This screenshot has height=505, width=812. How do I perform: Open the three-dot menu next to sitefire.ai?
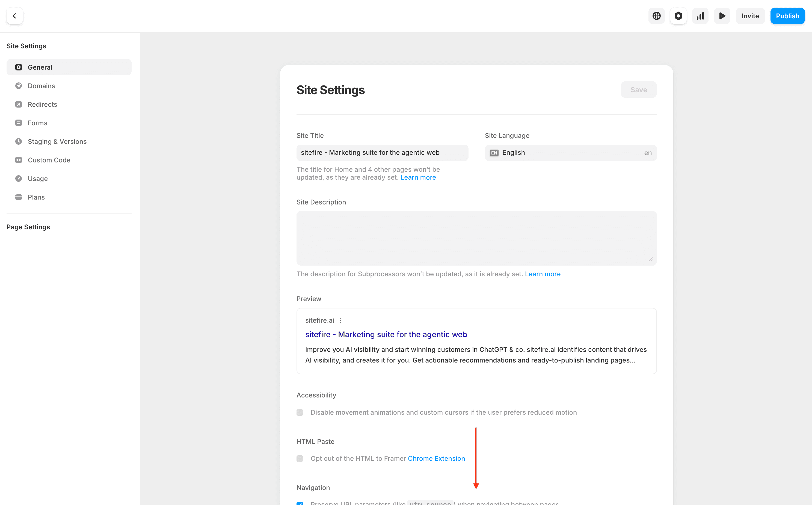(x=340, y=320)
